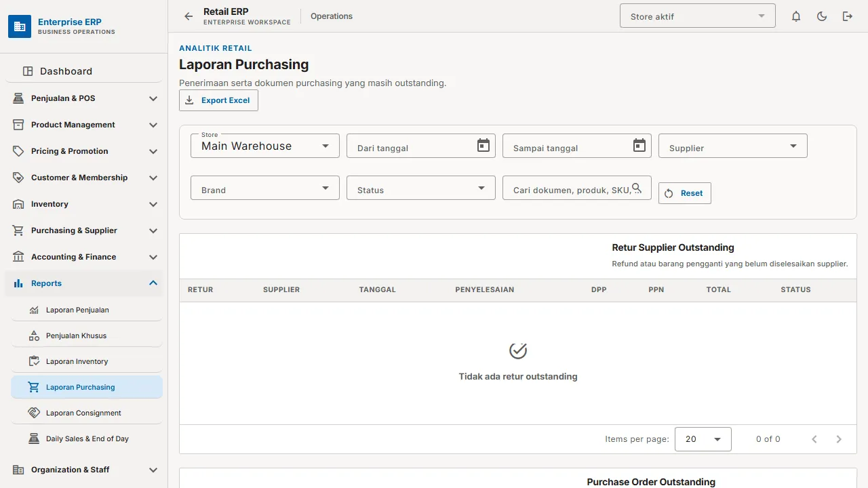Toggle dark mode moon icon
868x488 pixels.
822,16
